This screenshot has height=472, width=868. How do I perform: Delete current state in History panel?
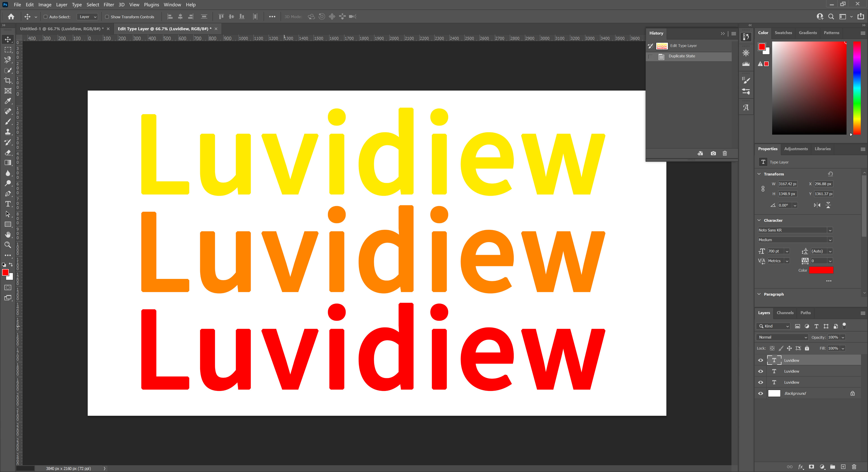tap(725, 154)
